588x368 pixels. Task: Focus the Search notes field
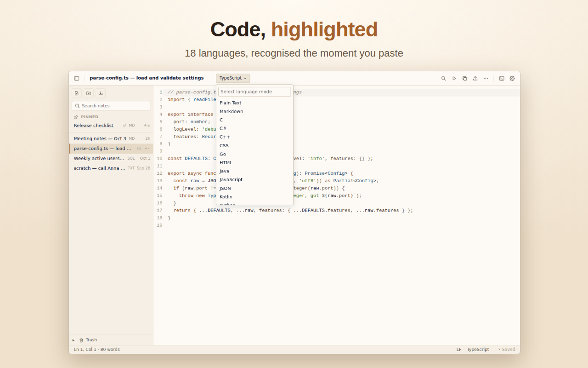coord(111,106)
